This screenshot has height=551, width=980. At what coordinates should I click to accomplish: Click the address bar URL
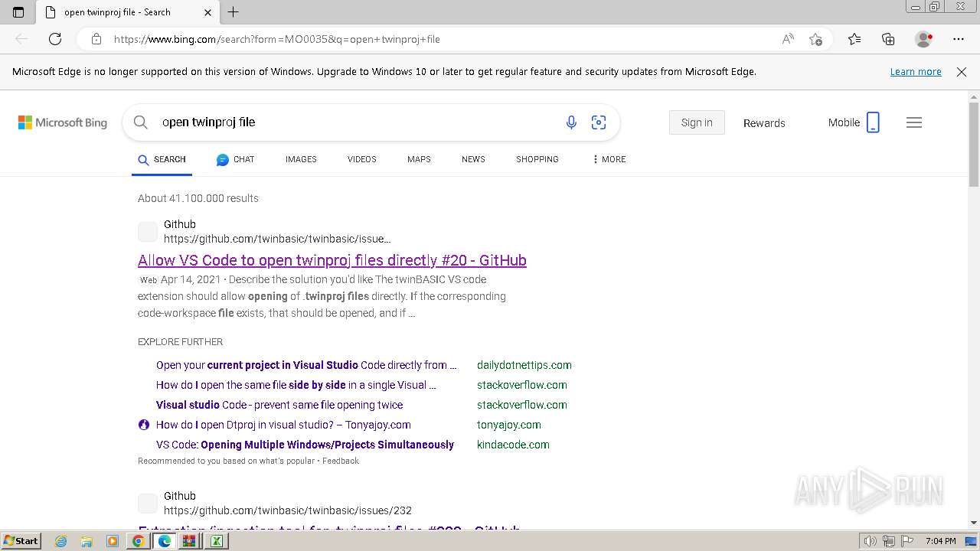277,39
